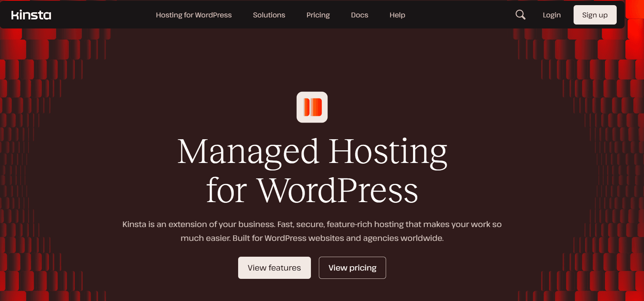Click the orange Kinsta app icon
Screen dimensions: 644x301
(x=312, y=107)
